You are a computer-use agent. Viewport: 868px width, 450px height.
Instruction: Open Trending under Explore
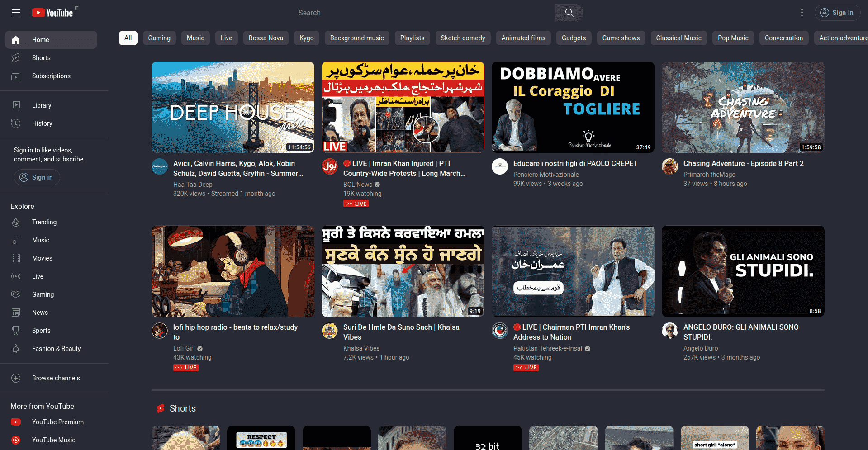(44, 222)
